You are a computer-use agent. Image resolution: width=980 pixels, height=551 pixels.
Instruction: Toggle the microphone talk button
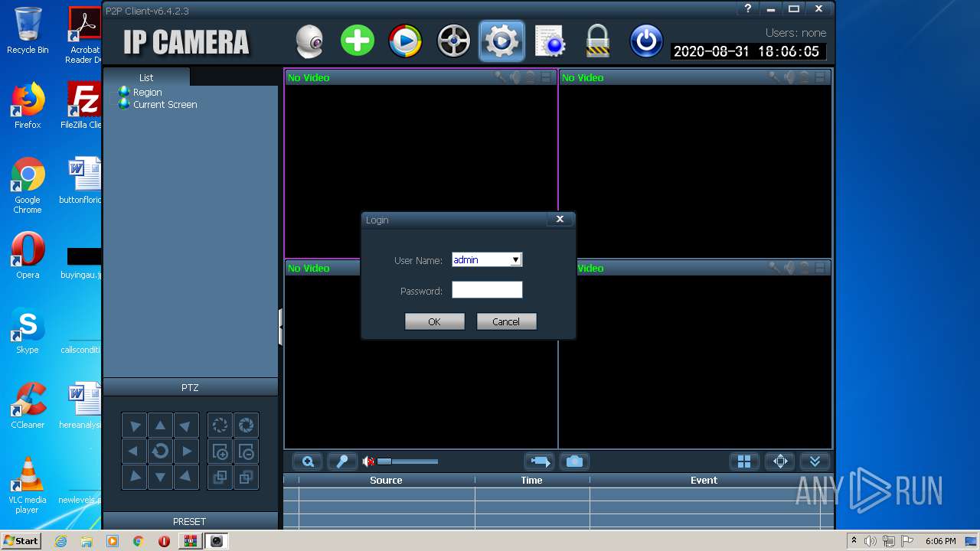(343, 461)
